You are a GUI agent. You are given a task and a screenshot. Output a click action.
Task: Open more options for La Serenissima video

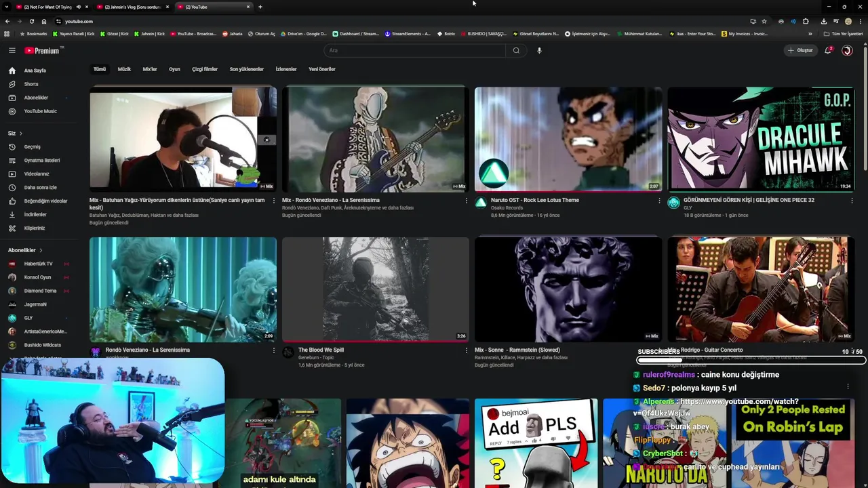274,350
